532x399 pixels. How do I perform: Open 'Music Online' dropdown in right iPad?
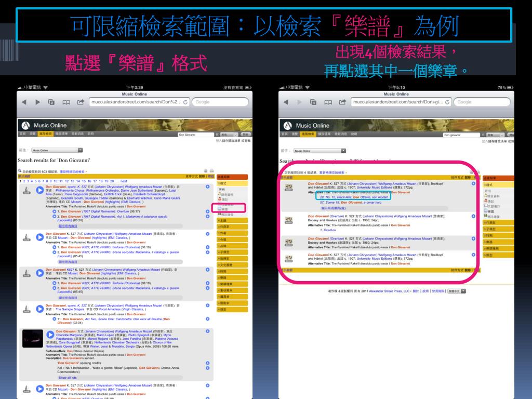point(320,151)
